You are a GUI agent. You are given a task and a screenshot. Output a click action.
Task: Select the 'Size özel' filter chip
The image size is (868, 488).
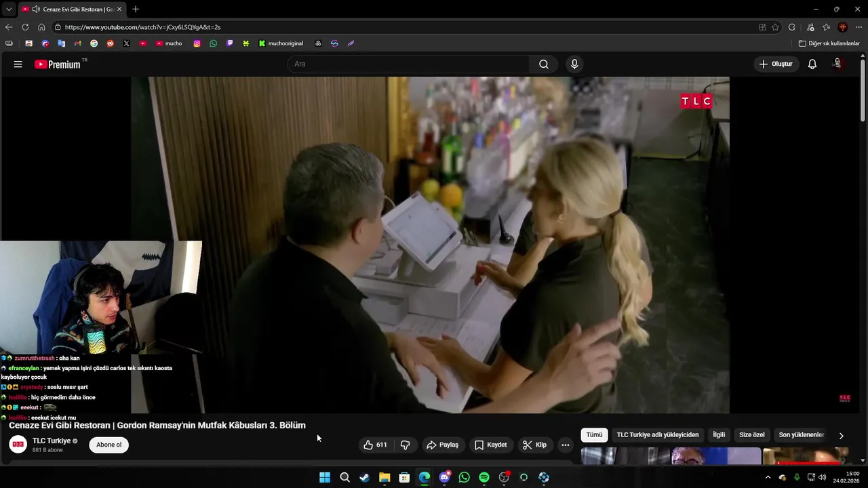click(x=752, y=435)
